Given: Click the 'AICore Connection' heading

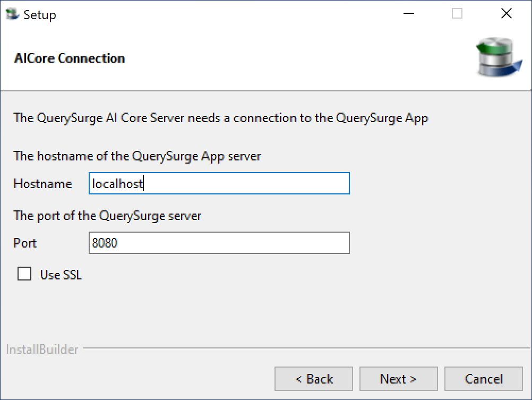Looking at the screenshot, I should tap(70, 58).
